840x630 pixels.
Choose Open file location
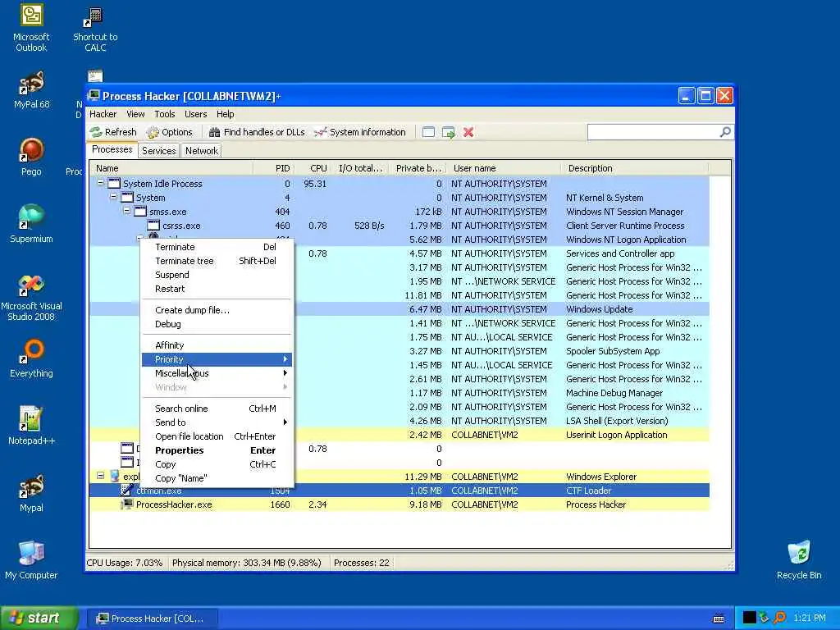[217, 436]
